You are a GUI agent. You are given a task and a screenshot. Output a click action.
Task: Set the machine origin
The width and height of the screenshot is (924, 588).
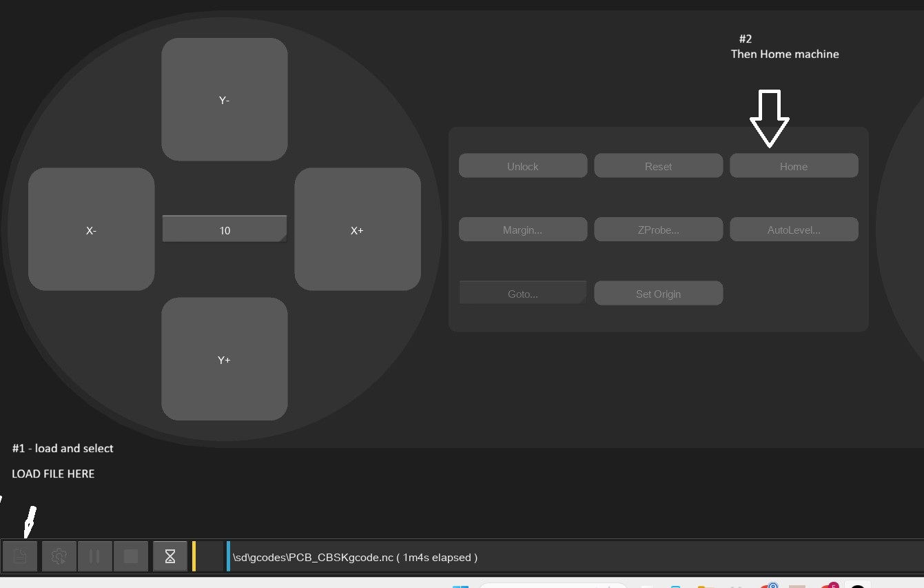click(658, 292)
